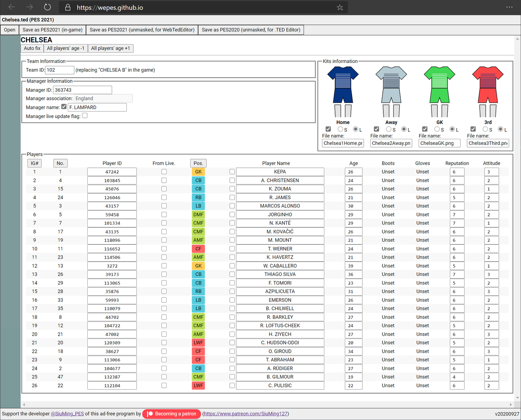Viewport: 521px width, 420px height.
Task: Select S radio for the Away kit
Action: 389,129
